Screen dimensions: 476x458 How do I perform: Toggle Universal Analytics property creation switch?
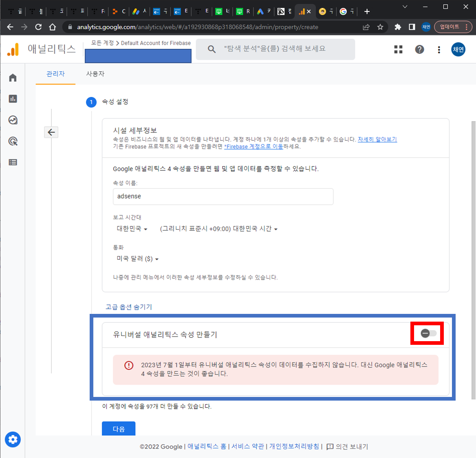(x=428, y=333)
